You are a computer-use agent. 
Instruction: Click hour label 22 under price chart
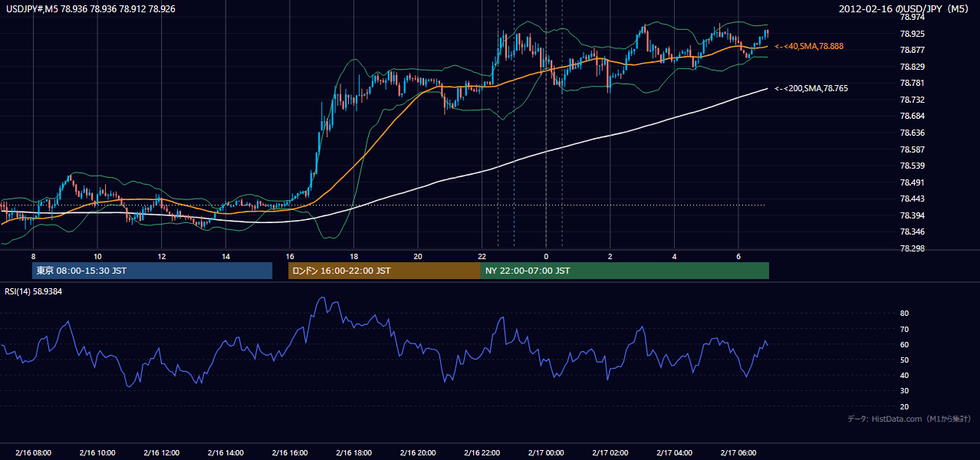(x=482, y=255)
